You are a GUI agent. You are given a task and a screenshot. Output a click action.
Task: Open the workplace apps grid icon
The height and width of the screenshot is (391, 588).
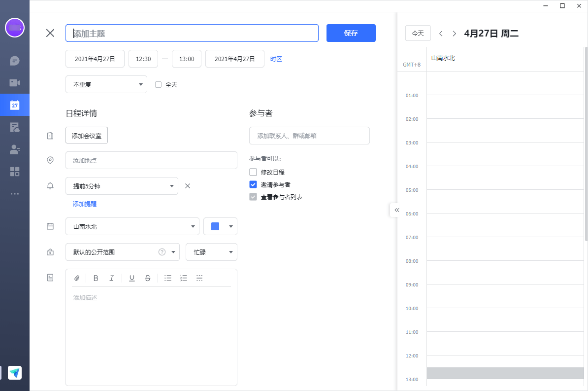tap(15, 172)
